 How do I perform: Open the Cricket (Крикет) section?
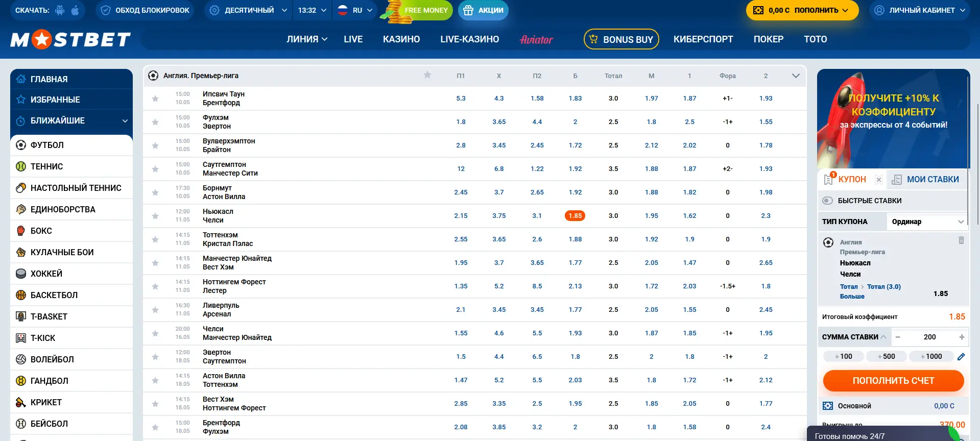tap(71, 402)
